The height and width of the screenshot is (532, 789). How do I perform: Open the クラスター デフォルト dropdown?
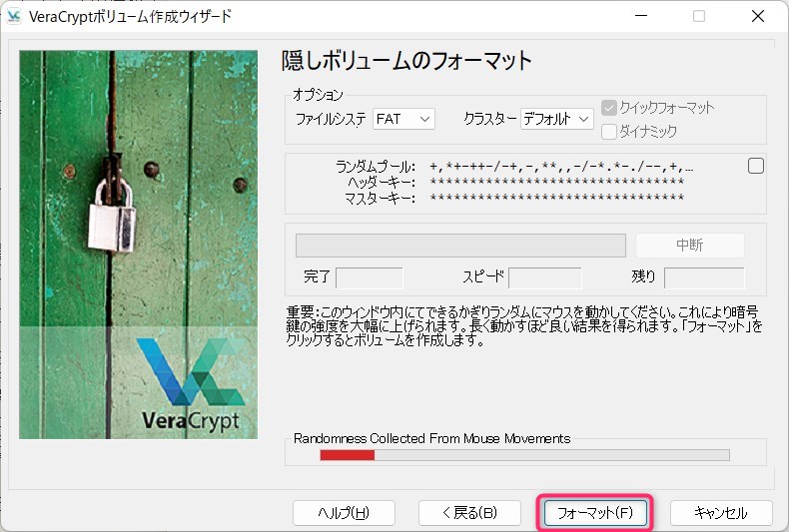pyautogui.click(x=556, y=119)
